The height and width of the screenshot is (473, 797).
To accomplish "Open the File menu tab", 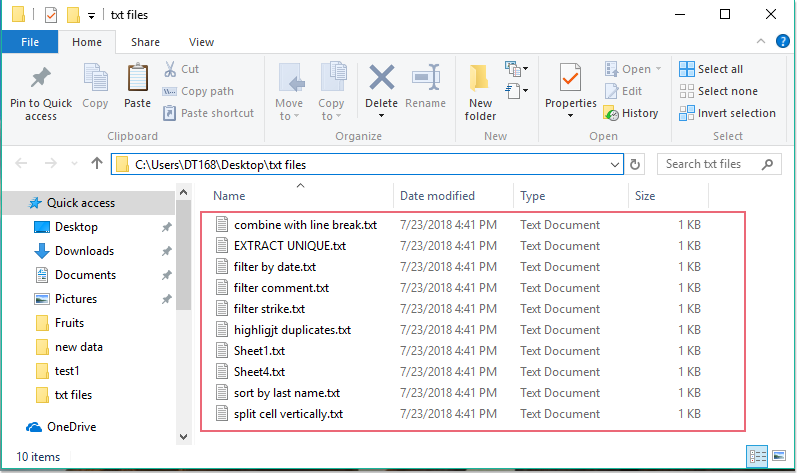I will [30, 42].
